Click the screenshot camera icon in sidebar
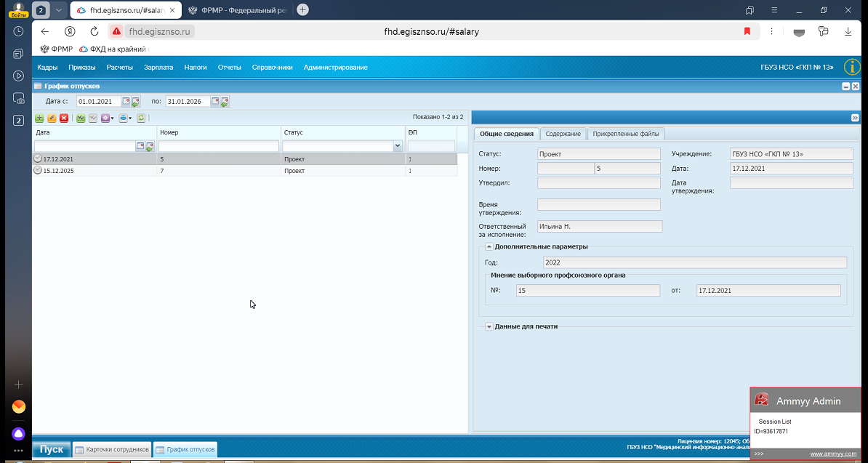868x463 pixels. [18, 98]
